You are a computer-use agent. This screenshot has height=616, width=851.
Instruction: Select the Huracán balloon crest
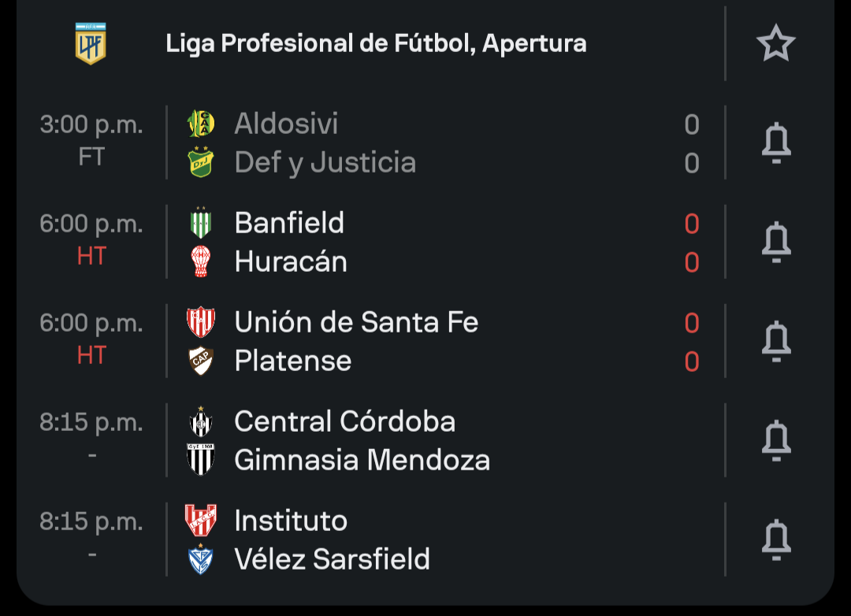click(x=201, y=262)
